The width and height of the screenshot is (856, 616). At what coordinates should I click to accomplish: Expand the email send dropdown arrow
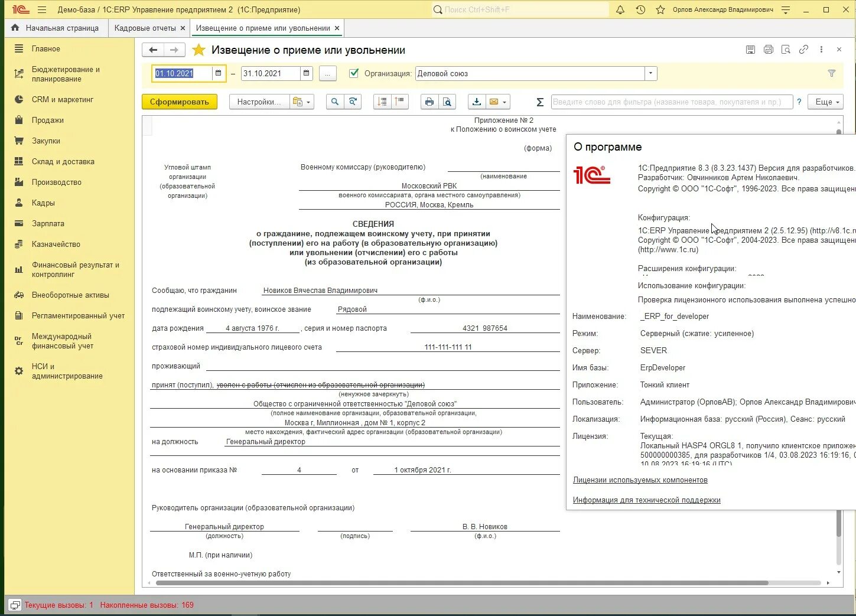tap(505, 102)
